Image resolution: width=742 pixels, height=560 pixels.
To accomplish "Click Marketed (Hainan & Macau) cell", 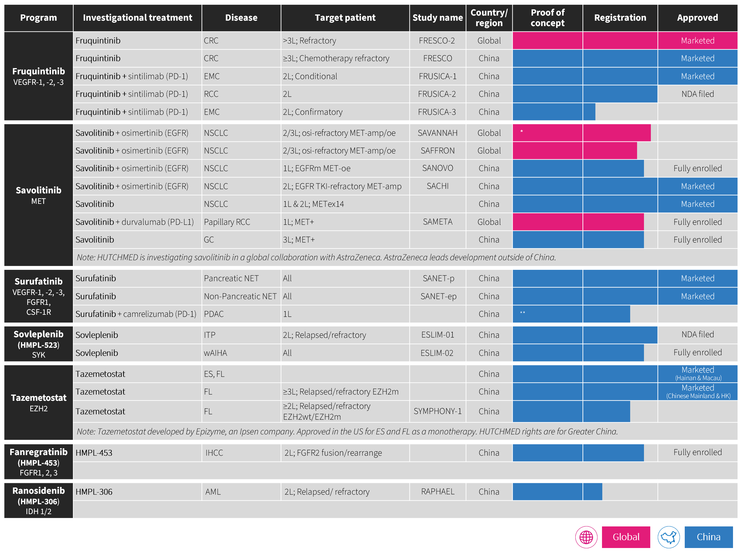I will pyautogui.click(x=697, y=374).
